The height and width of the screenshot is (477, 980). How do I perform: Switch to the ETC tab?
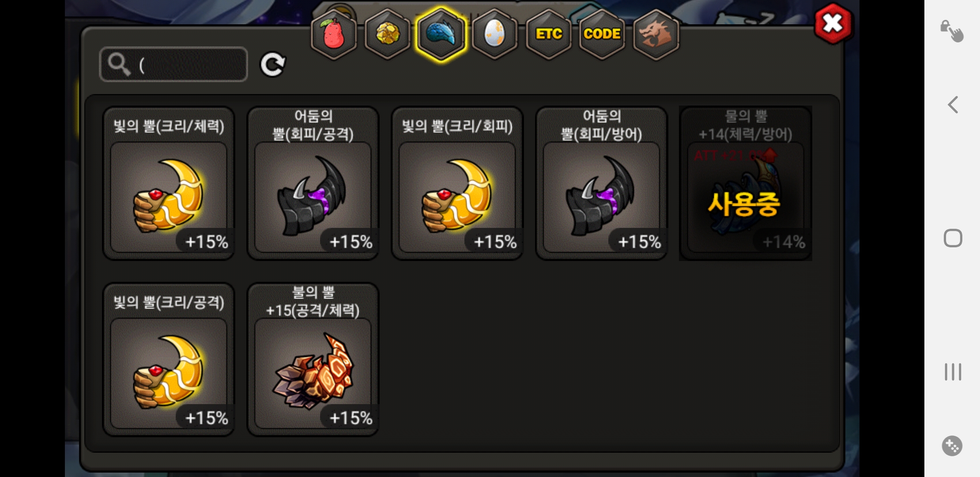pyautogui.click(x=549, y=34)
